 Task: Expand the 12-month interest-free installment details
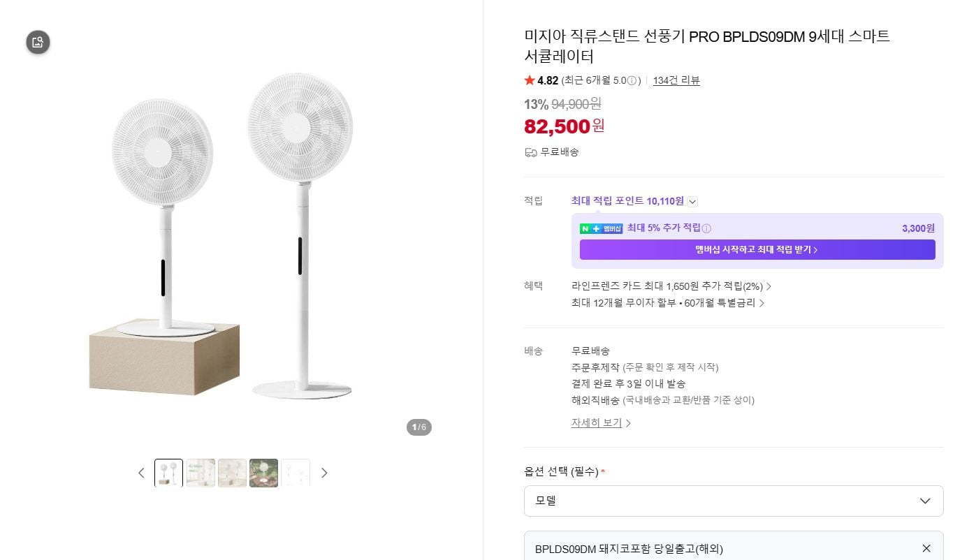coord(667,303)
